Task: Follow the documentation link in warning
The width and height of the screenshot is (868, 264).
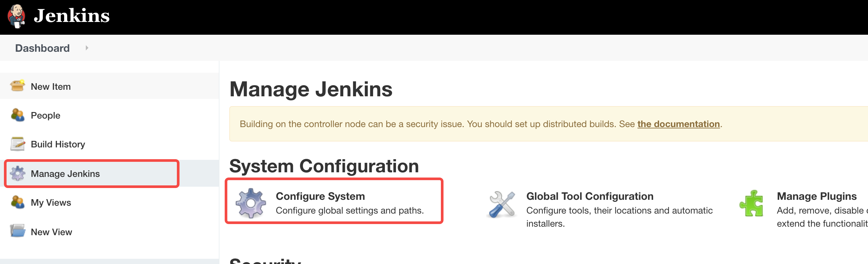Action: click(678, 124)
